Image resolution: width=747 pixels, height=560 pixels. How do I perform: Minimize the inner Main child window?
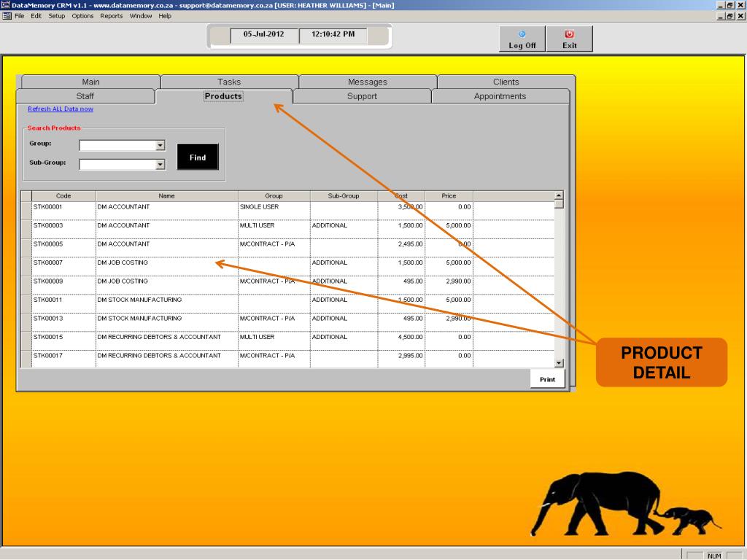[x=721, y=16]
